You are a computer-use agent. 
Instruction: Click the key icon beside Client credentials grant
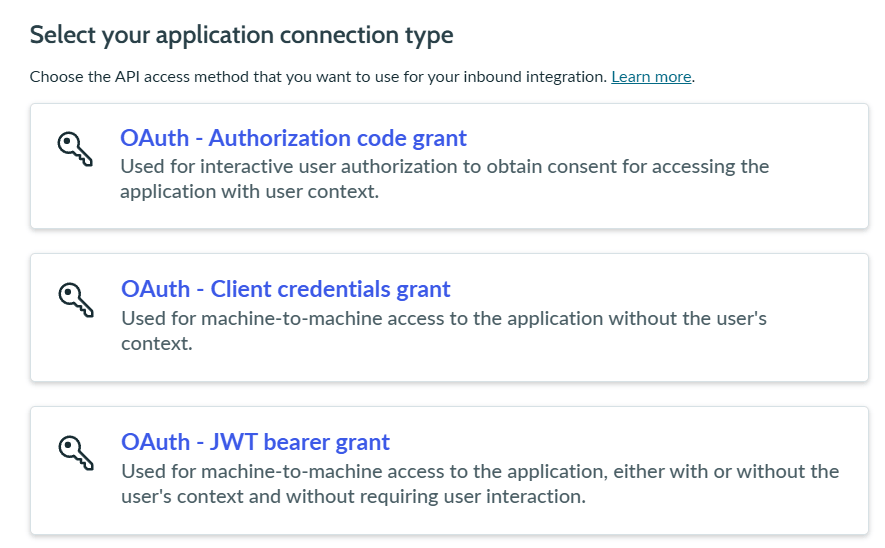click(76, 300)
